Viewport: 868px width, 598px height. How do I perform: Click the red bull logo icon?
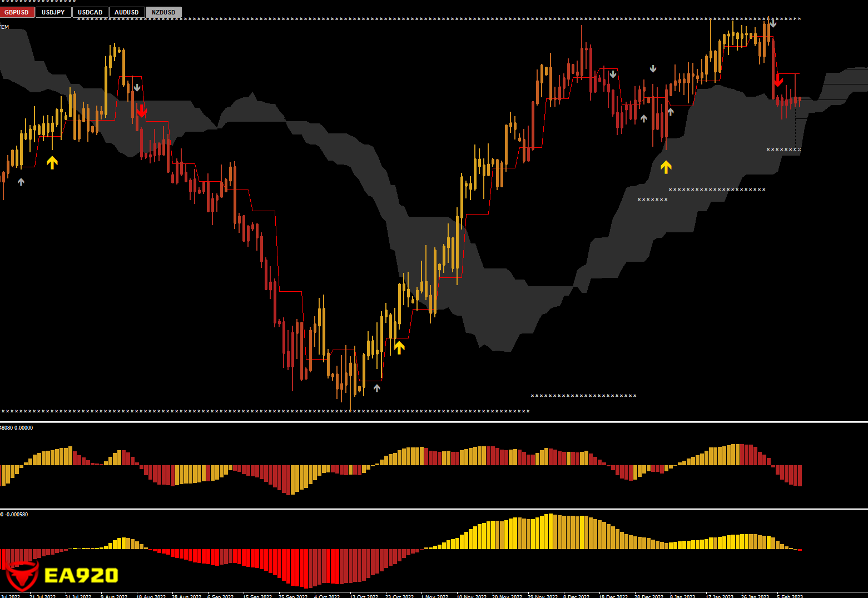pyautogui.click(x=21, y=575)
